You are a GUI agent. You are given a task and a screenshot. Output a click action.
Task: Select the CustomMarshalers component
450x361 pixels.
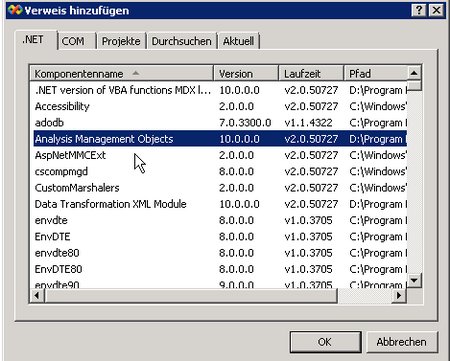point(220,188)
